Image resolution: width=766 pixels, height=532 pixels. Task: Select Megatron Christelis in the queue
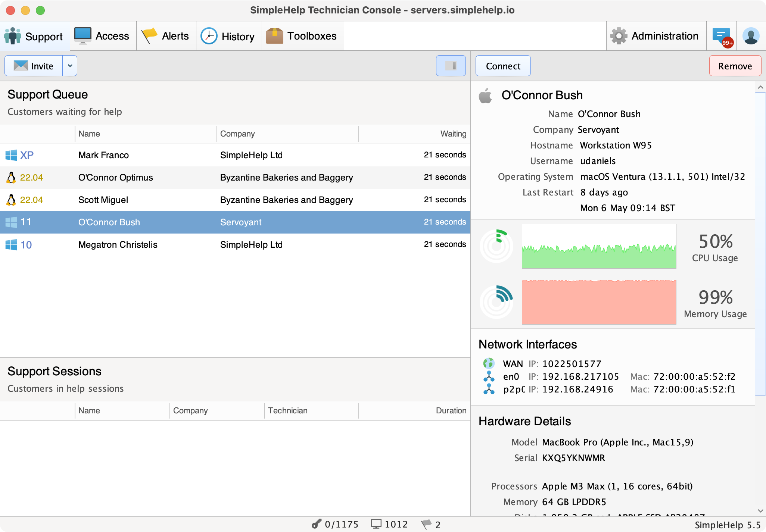pos(235,245)
